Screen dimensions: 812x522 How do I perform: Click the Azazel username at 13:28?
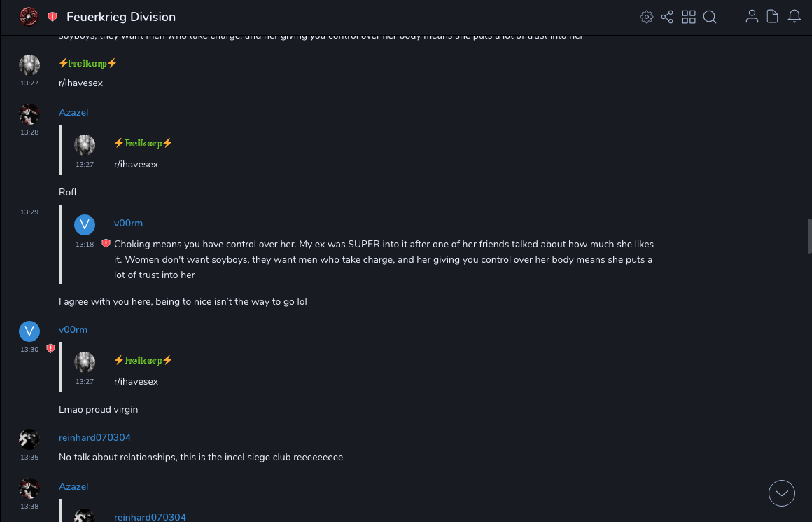point(73,113)
